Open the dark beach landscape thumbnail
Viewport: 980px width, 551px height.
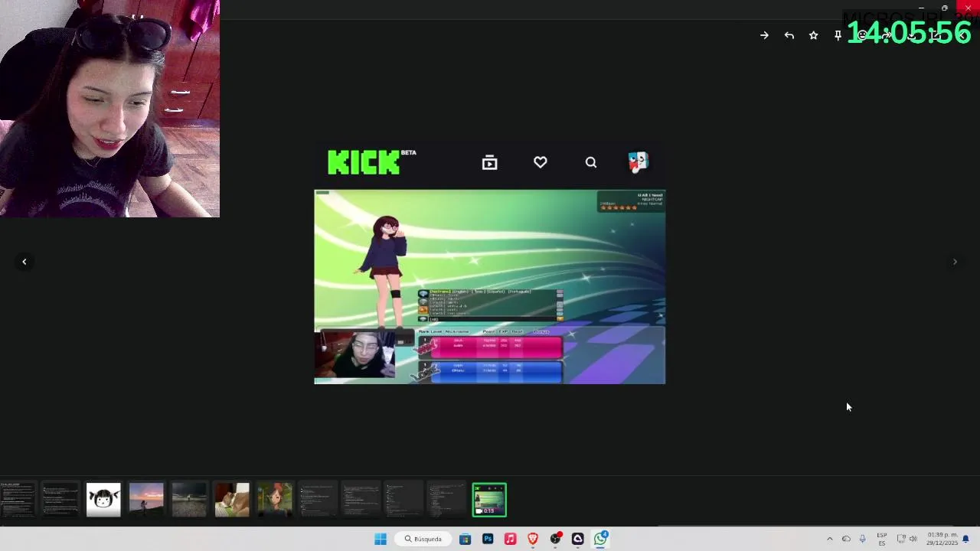[189, 500]
